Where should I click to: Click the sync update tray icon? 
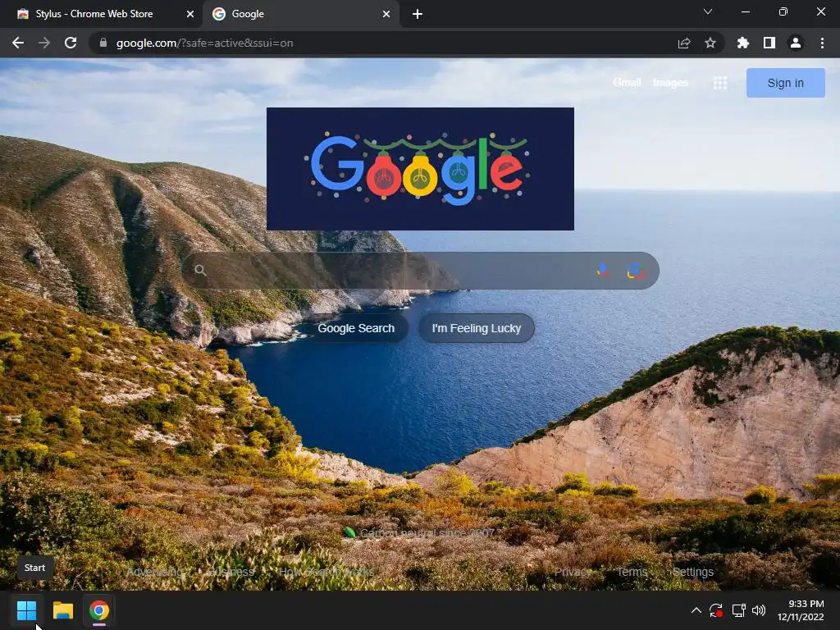coord(715,610)
